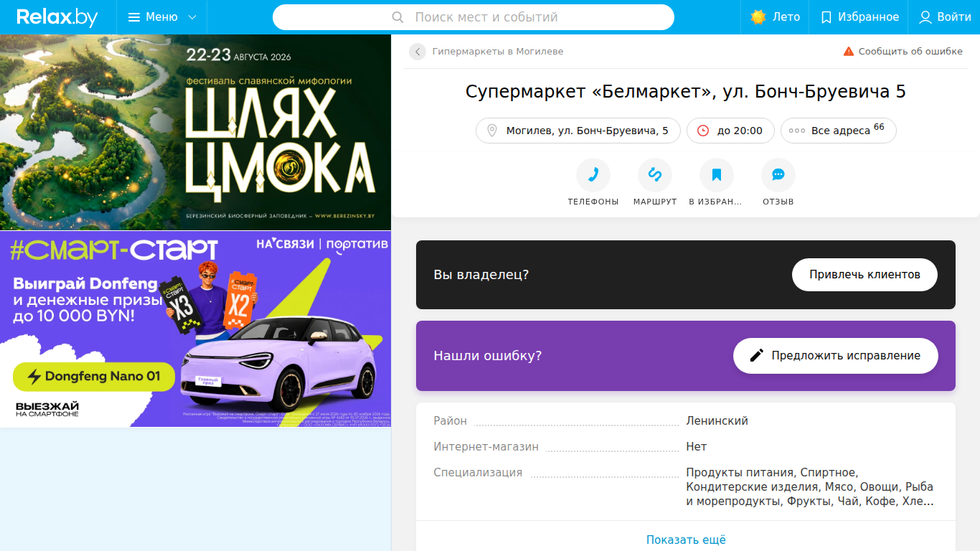Viewport: 980px width, 551px height.
Task: Click Предложить исправление button
Action: pos(836,356)
